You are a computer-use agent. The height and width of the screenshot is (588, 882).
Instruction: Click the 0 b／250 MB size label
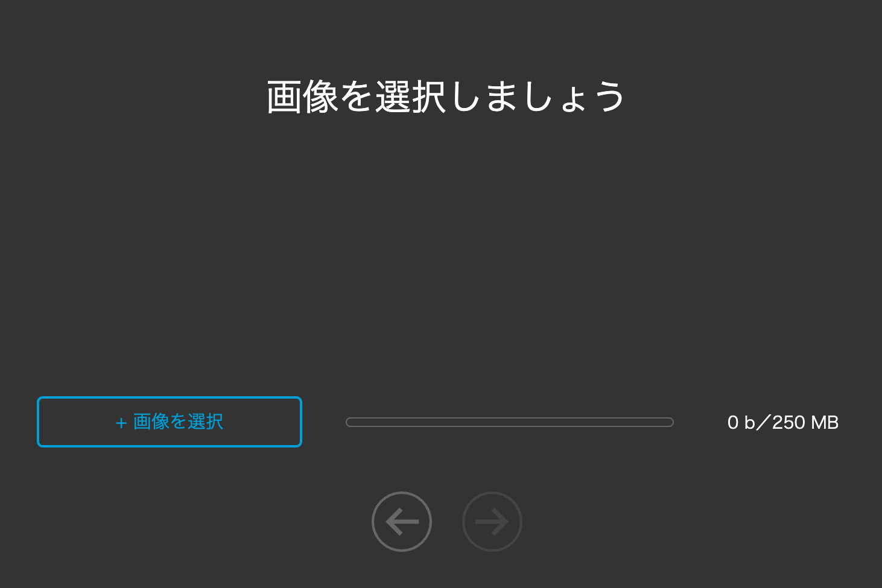(x=783, y=422)
